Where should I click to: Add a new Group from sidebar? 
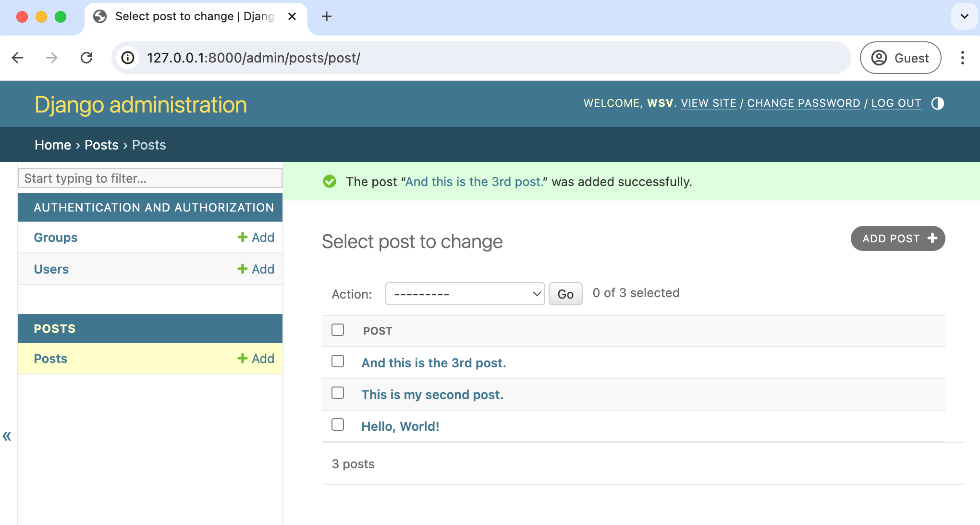(x=256, y=237)
